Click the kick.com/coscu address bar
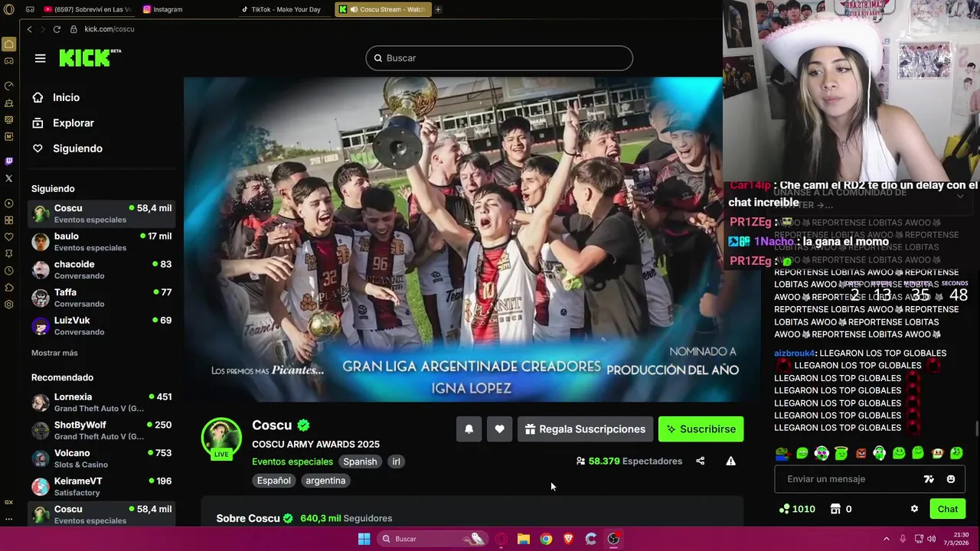 (109, 29)
